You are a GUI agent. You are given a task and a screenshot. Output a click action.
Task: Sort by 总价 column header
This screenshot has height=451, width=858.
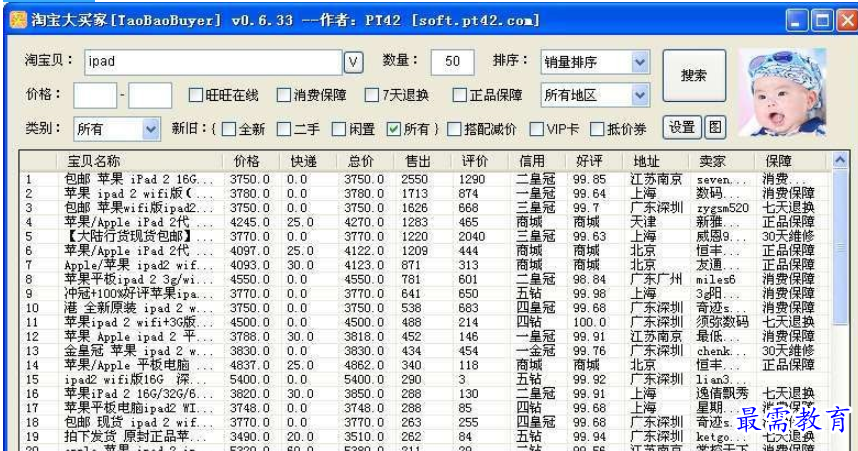tap(366, 161)
